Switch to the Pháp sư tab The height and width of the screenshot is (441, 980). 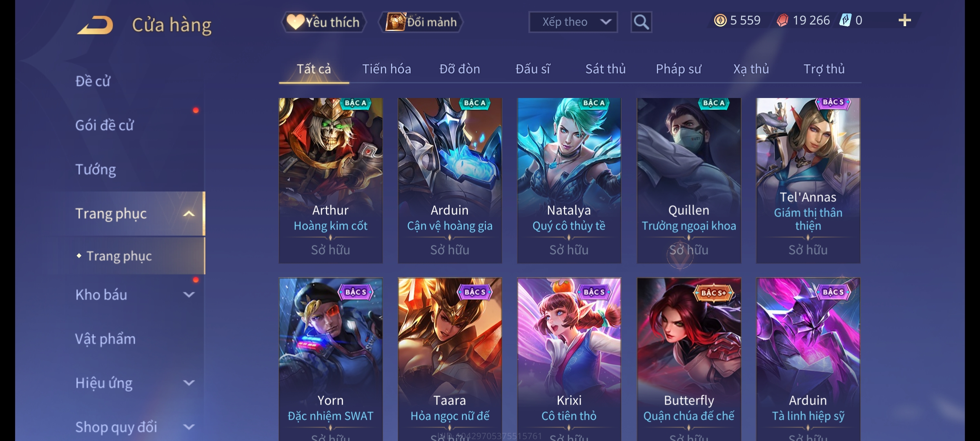coord(678,69)
